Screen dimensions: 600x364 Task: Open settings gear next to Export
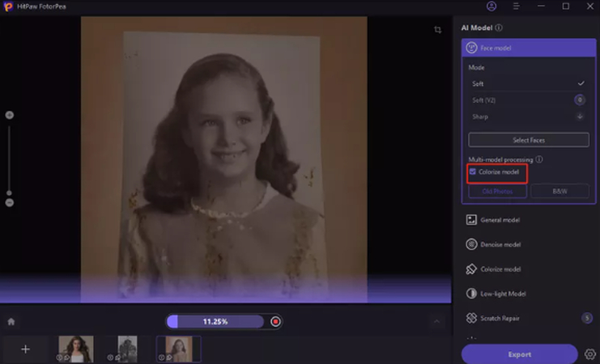(x=589, y=354)
